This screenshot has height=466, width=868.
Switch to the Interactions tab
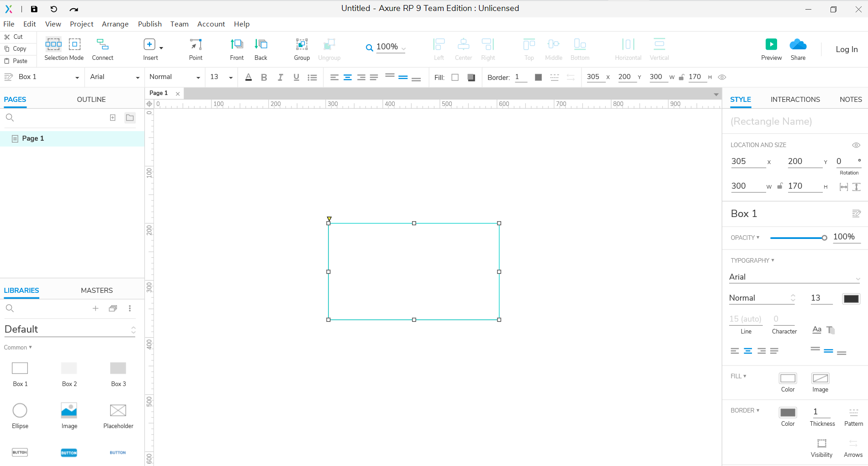(x=795, y=99)
